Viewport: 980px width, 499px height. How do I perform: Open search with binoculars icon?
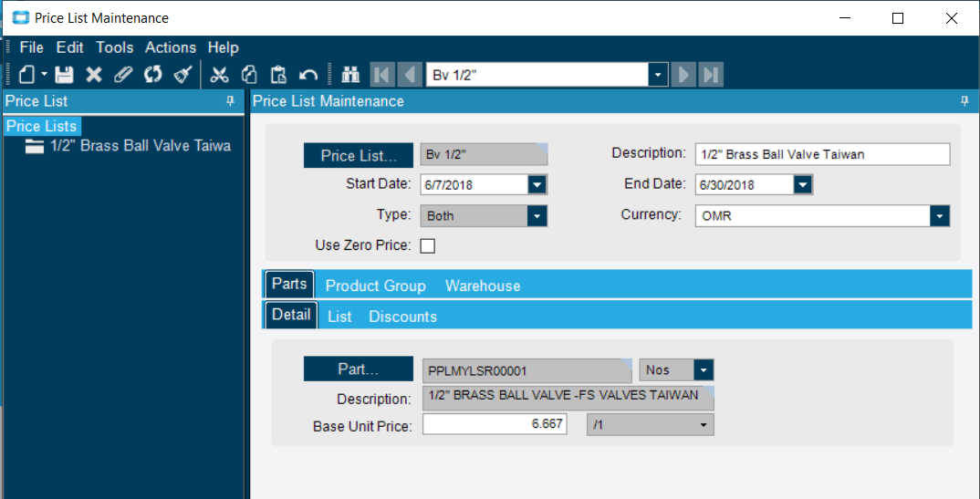click(x=350, y=76)
